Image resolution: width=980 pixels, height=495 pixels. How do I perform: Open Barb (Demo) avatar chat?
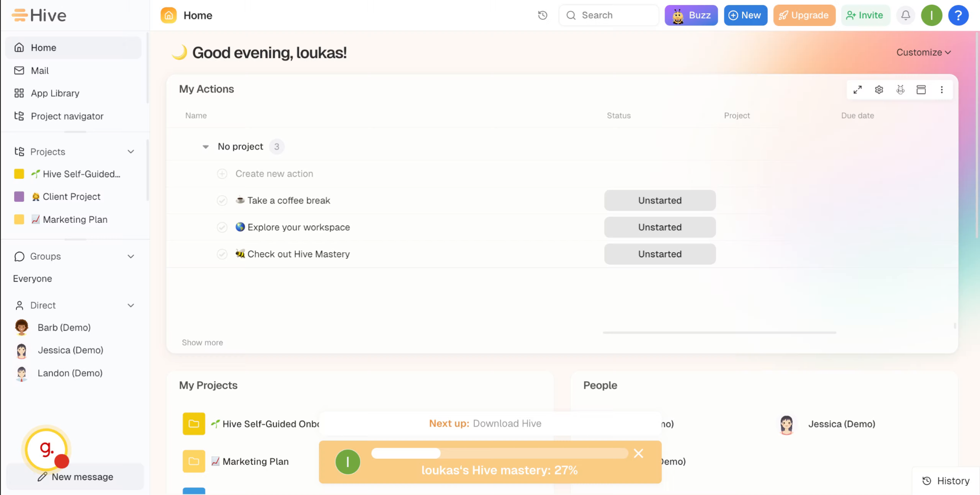pyautogui.click(x=21, y=327)
